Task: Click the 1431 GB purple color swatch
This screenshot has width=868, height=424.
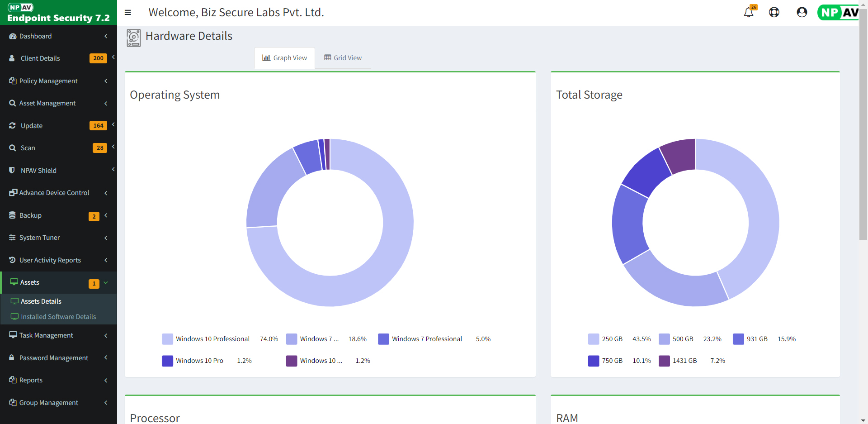Action: click(x=664, y=361)
